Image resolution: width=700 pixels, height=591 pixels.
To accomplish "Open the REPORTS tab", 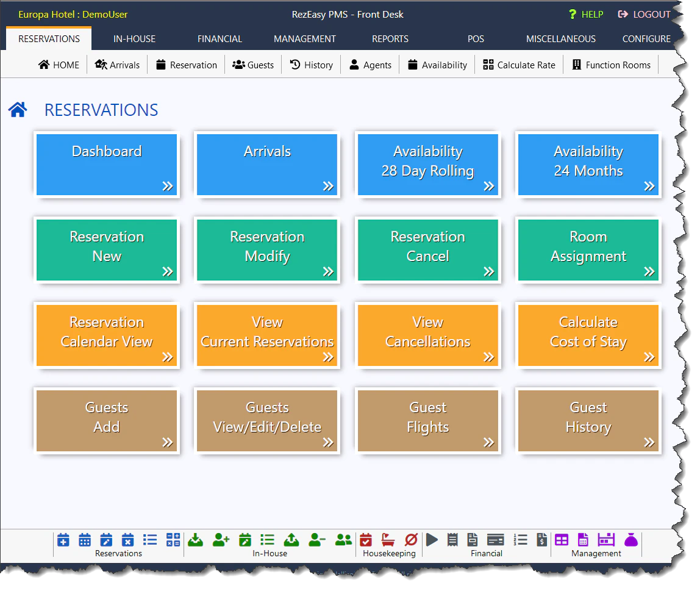I will [x=390, y=38].
